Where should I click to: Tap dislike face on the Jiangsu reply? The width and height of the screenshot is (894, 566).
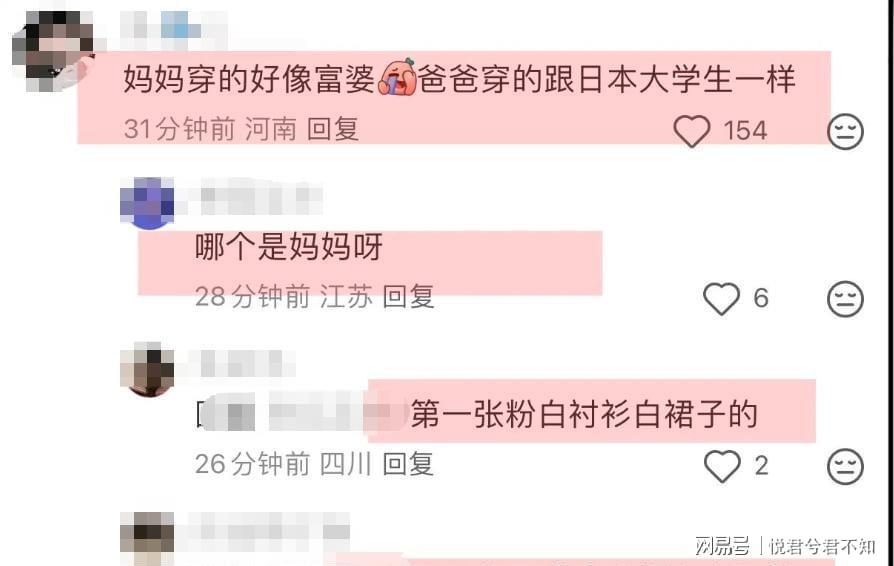[x=845, y=299]
